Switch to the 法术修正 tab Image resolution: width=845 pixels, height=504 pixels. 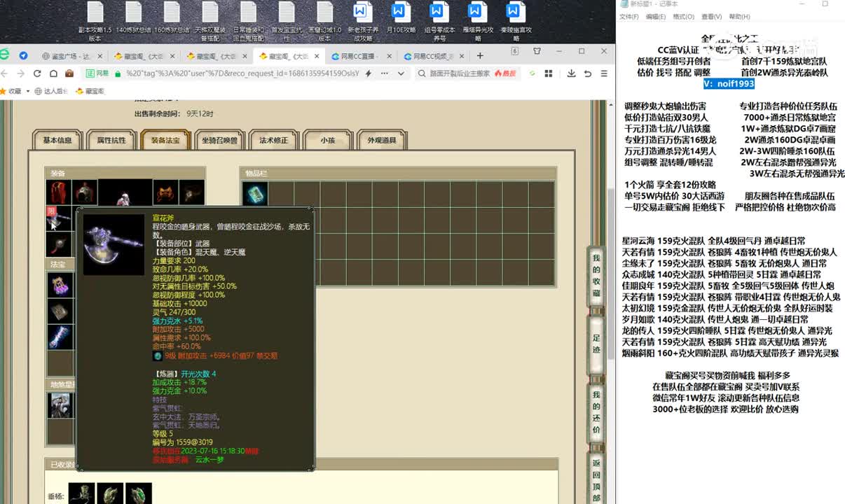[273, 140]
